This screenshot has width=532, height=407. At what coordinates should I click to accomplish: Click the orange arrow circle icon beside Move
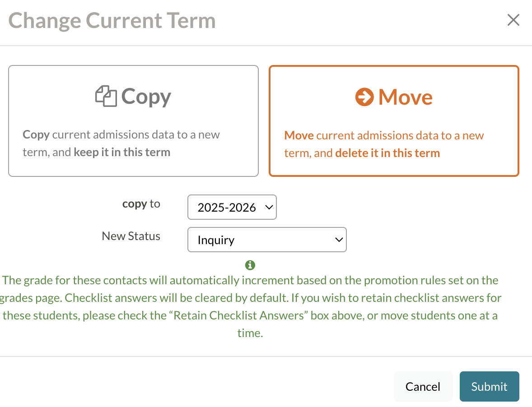(364, 97)
